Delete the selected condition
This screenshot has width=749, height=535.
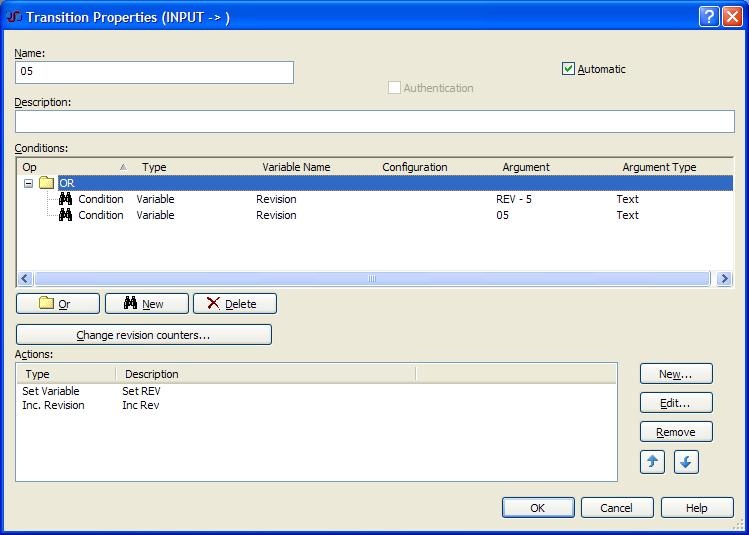tap(235, 304)
